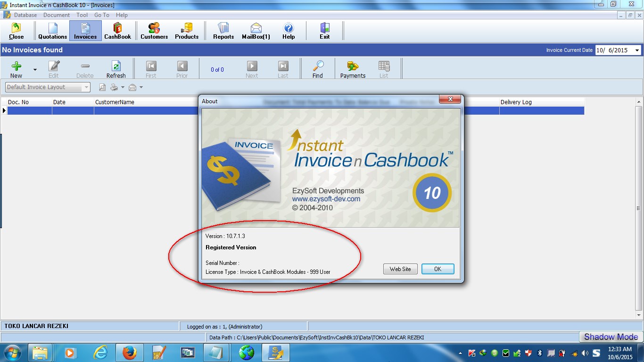The image size is (644, 362).
Task: Click the Find magnifier icon
Action: tap(318, 69)
